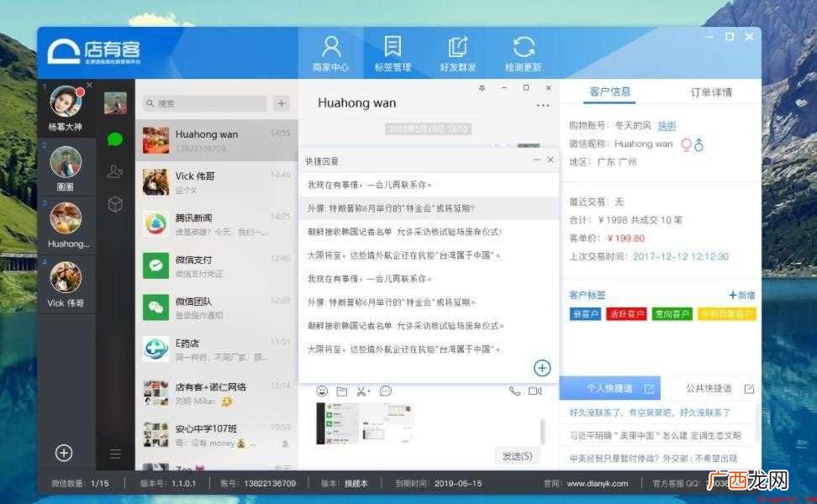Open the file folder icon in chat toolbar

coord(342,391)
